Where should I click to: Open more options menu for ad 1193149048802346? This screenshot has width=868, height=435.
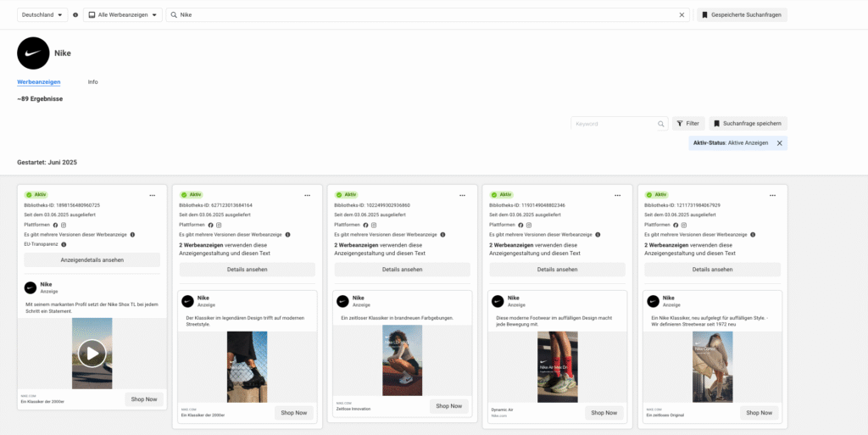(x=617, y=195)
